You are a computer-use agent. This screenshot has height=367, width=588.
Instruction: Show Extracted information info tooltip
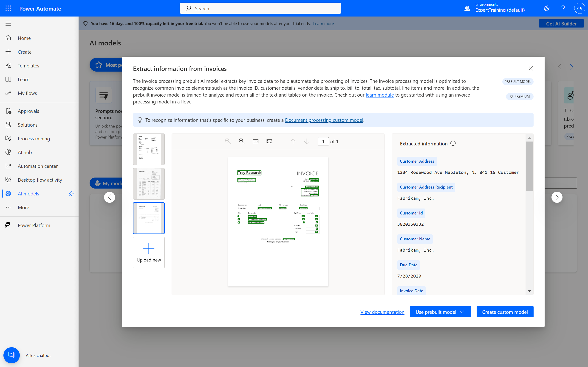click(453, 143)
